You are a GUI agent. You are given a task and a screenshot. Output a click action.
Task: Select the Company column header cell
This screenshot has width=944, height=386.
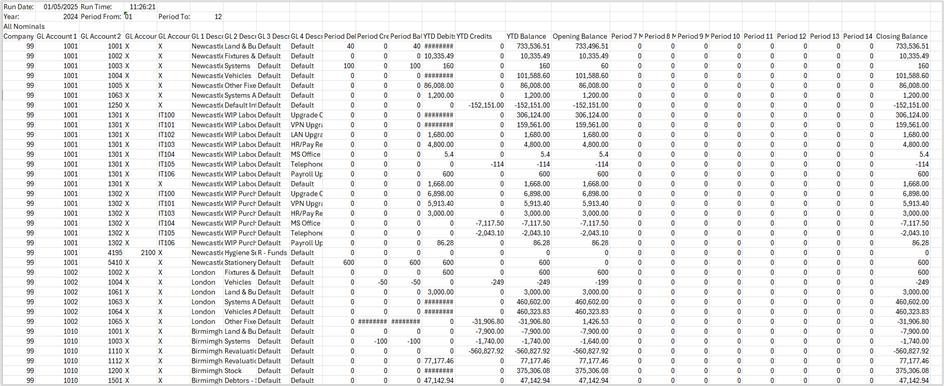(x=19, y=37)
